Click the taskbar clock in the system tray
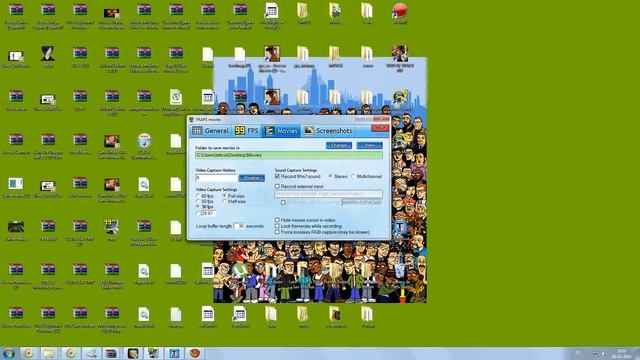Screen dimensions: 640x360 (x=622, y=353)
